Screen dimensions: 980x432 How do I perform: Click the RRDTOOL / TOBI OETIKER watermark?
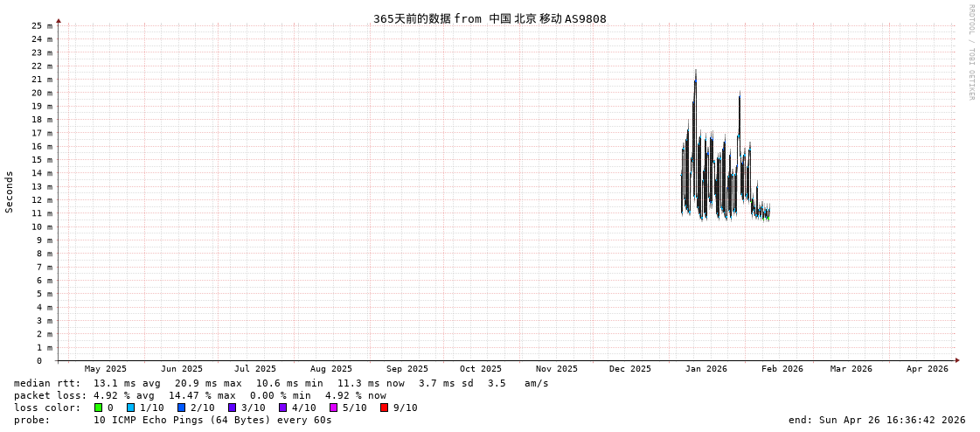point(970,52)
